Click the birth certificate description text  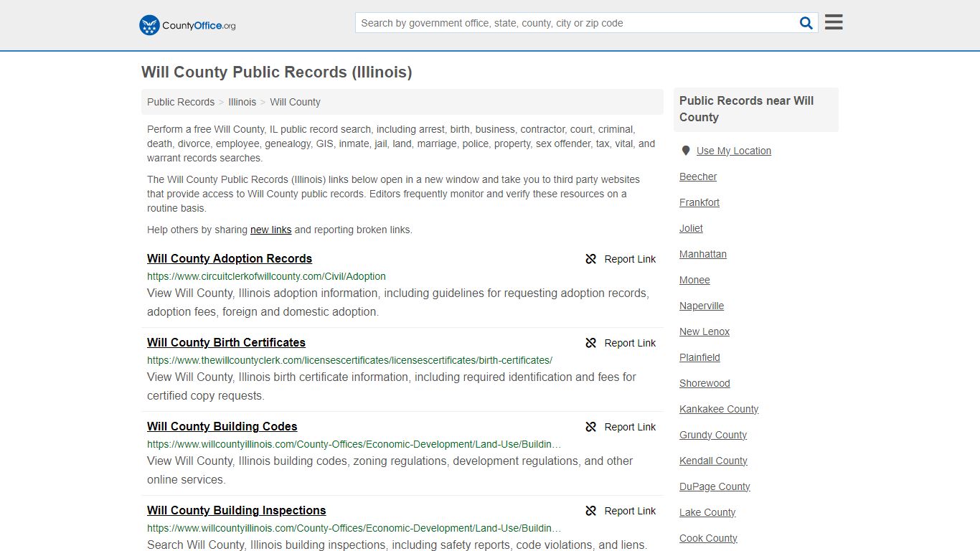tap(392, 386)
